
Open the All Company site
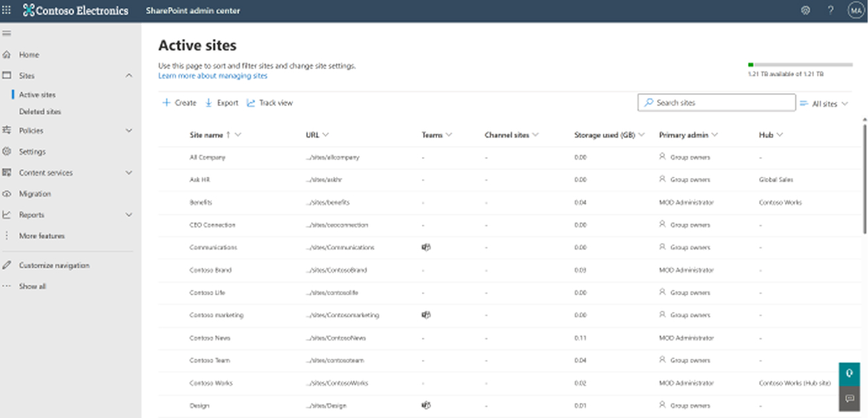click(x=207, y=158)
